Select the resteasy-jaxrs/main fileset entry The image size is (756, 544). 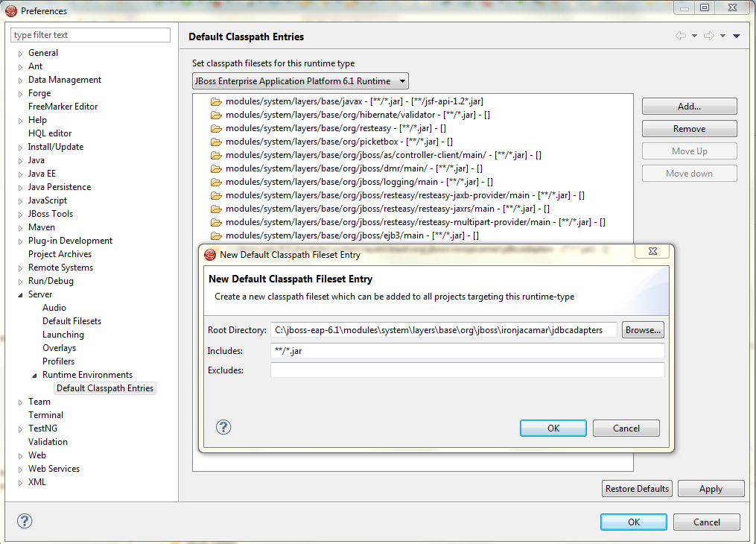387,209
